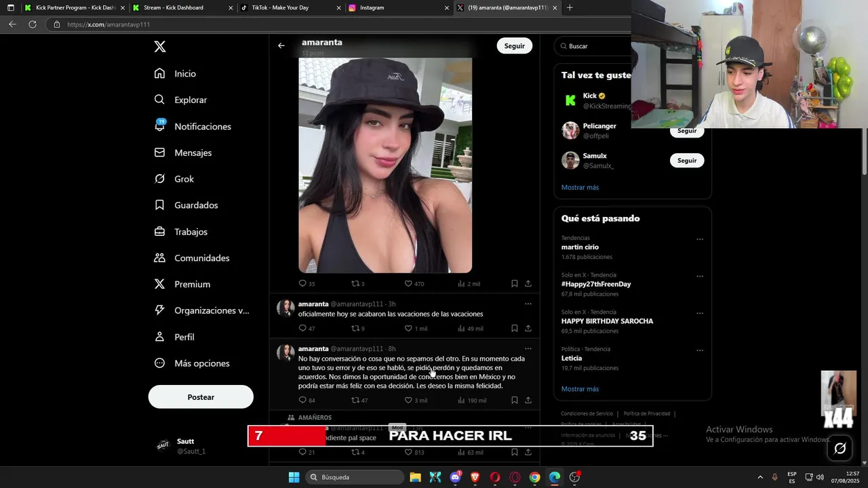
Task: Bookmark the vacaciones post
Action: 515,328
